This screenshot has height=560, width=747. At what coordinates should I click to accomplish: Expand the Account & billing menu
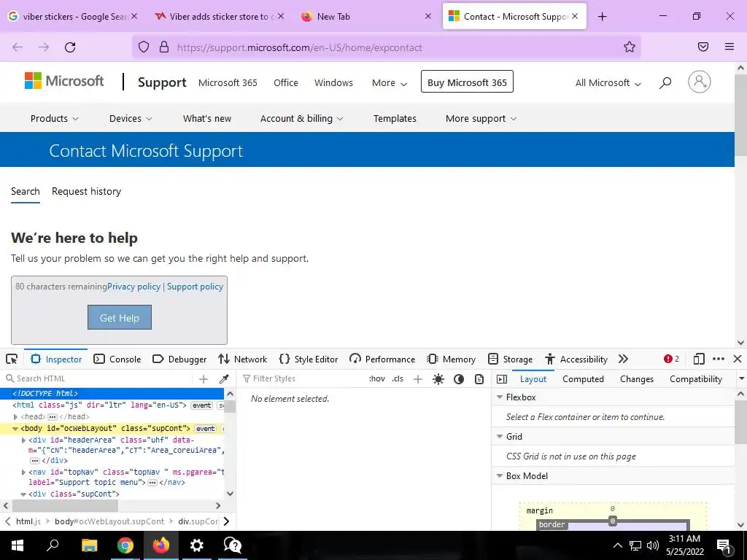click(301, 119)
